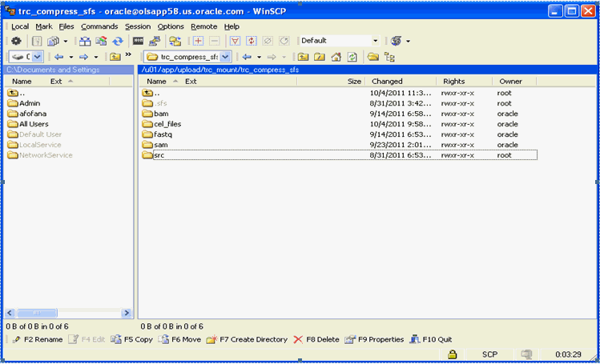
Task: Select the afofana local folder
Action: click(x=26, y=114)
